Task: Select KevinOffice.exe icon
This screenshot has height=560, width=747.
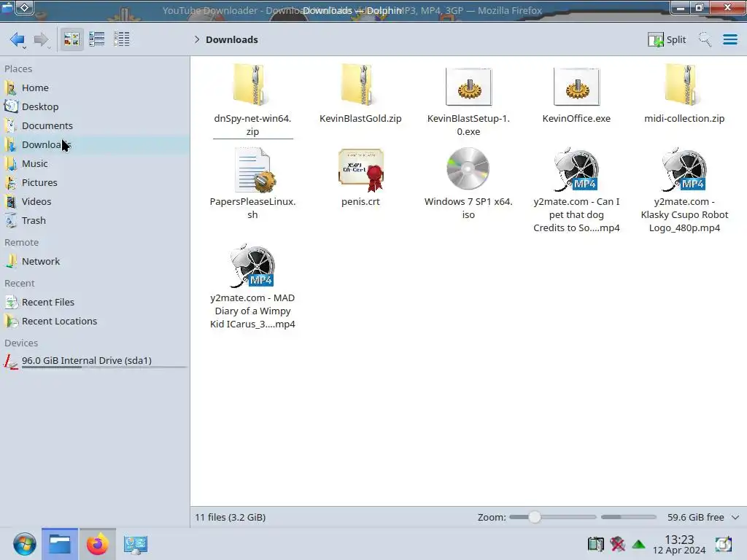Action: click(576, 86)
